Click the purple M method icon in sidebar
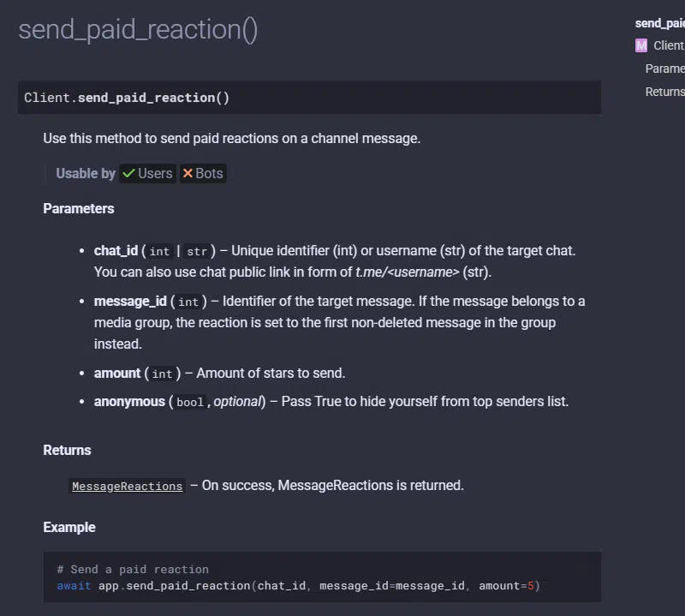The image size is (685, 616). [x=640, y=45]
